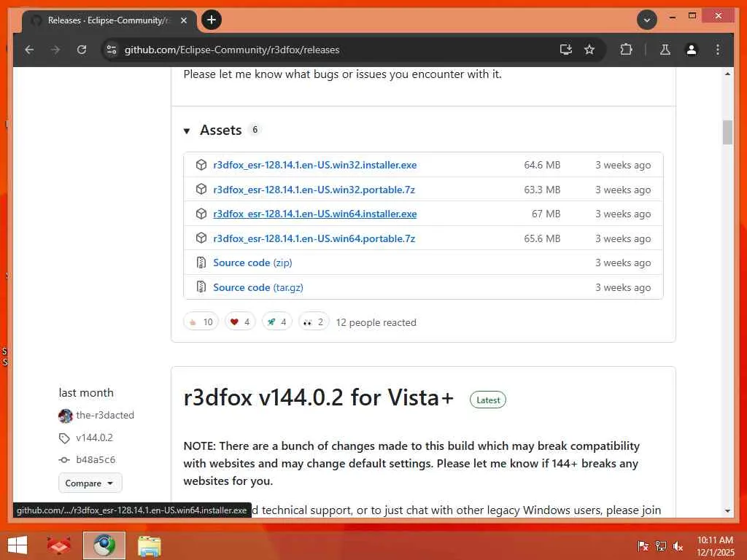Click the scrollbar down arrow
The width and height of the screenshot is (747, 560).
[x=727, y=511]
